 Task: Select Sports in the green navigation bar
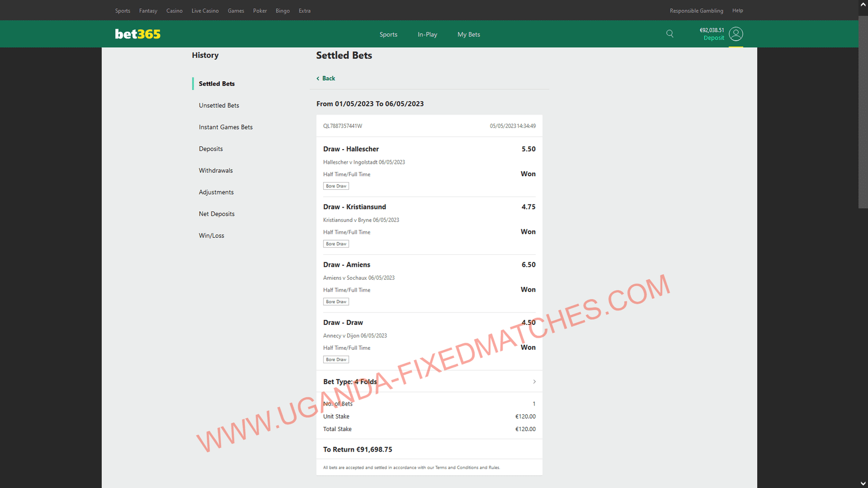pyautogui.click(x=388, y=35)
